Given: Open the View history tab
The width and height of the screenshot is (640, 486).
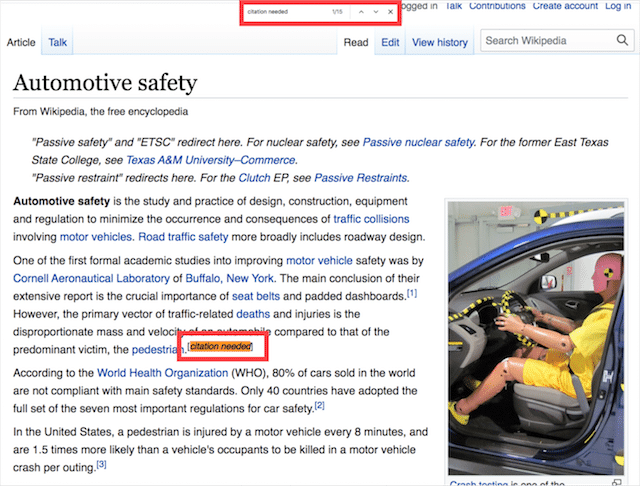Looking at the screenshot, I should [440, 42].
